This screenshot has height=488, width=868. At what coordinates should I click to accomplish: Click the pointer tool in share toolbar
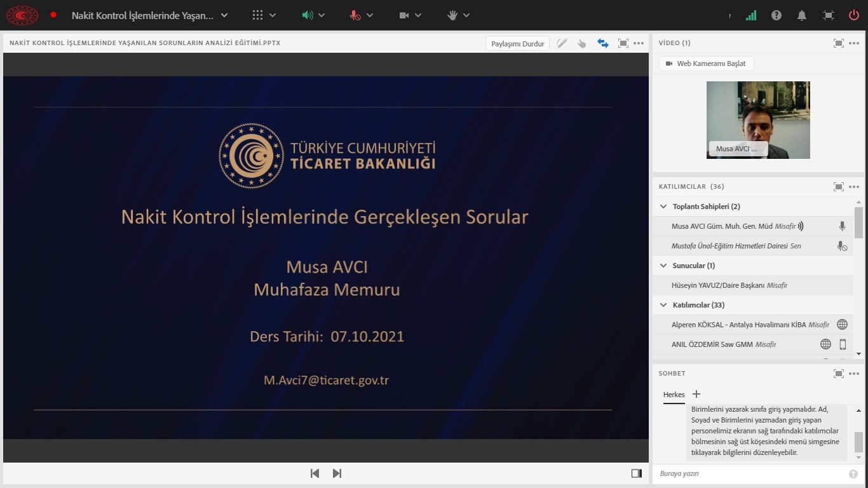(581, 43)
